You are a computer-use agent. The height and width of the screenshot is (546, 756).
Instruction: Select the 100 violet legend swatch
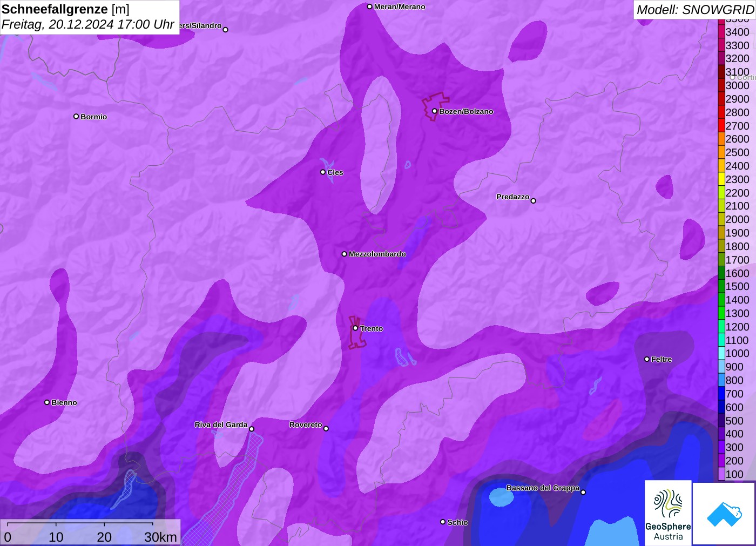721,474
